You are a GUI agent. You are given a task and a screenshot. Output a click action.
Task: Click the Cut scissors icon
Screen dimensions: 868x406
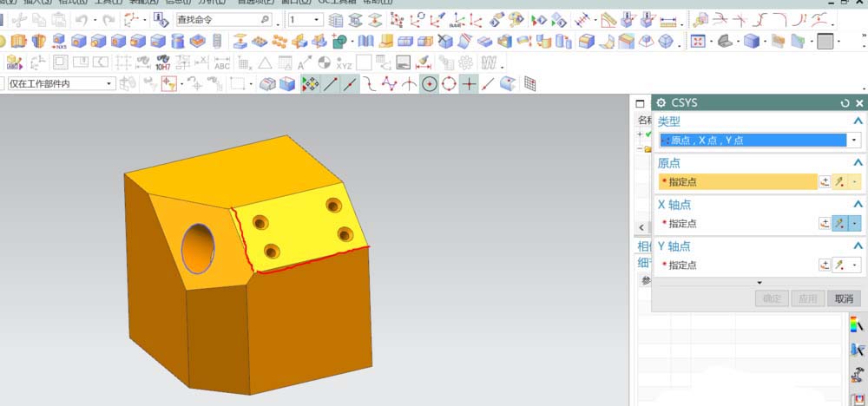19,21
